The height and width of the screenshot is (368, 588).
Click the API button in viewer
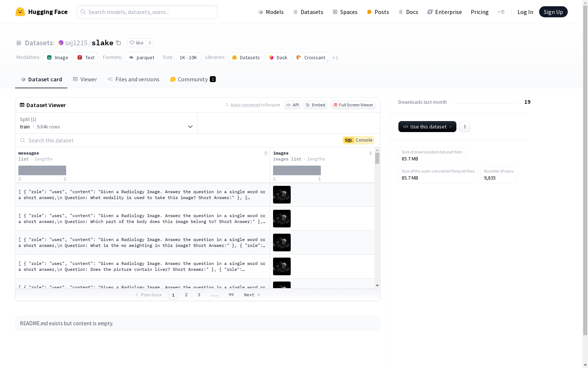click(x=293, y=105)
